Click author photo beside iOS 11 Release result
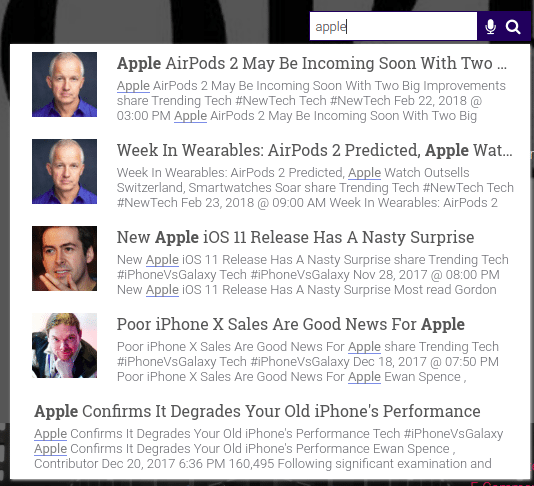Image resolution: width=534 pixels, height=486 pixels. pyautogui.click(x=64, y=258)
